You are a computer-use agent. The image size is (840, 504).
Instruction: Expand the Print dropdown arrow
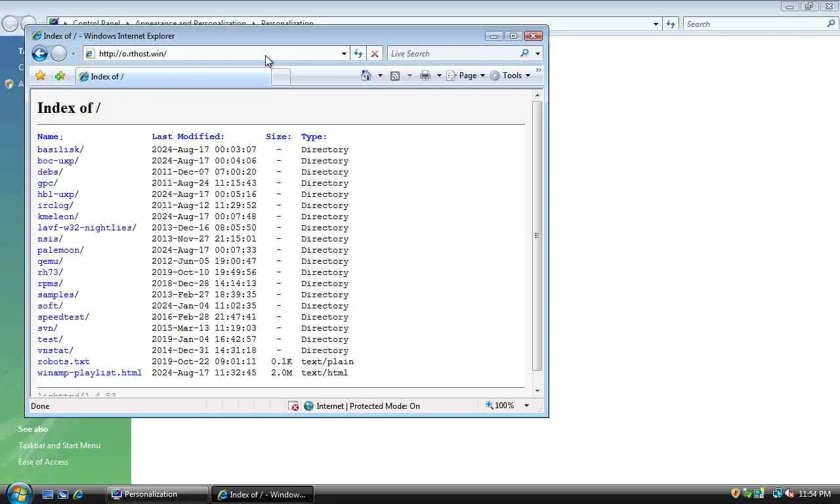(439, 75)
